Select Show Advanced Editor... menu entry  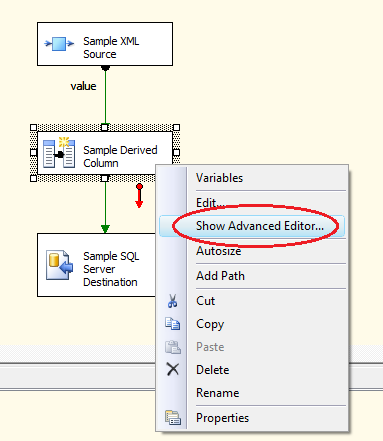pos(252,226)
